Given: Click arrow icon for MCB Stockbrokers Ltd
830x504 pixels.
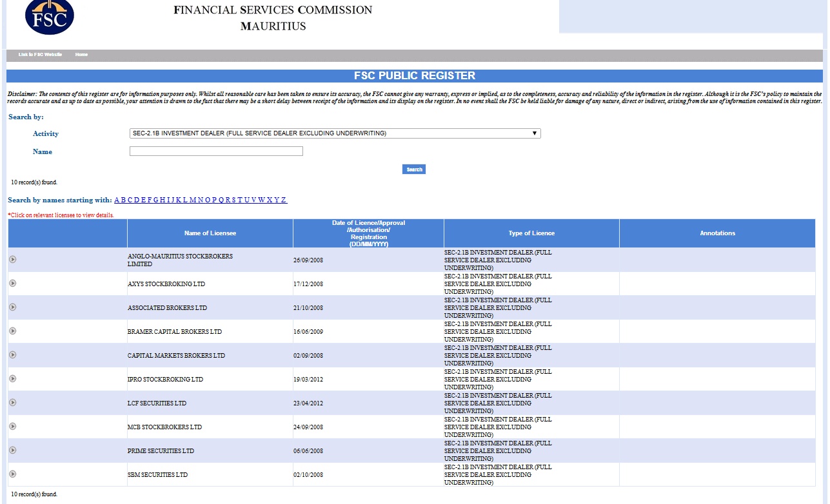Looking at the screenshot, I should pyautogui.click(x=13, y=426).
